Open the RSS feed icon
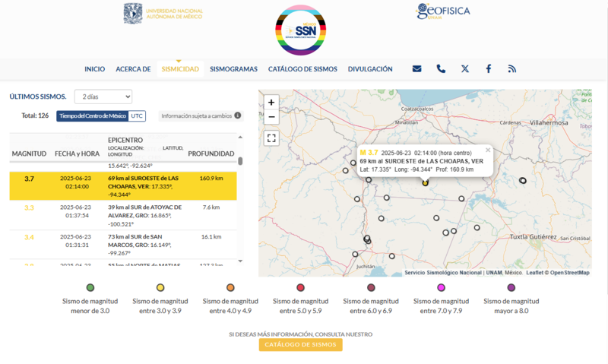Image resolution: width=608 pixels, height=364 pixels. tap(511, 69)
